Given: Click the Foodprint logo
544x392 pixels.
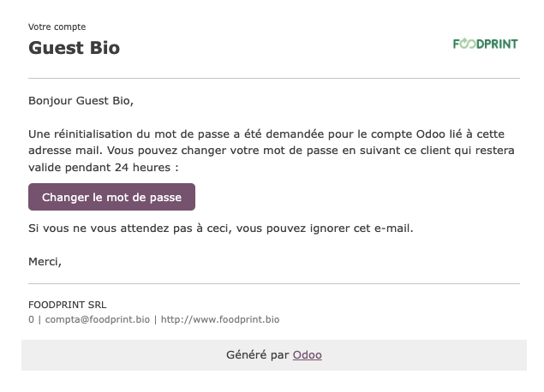Looking at the screenshot, I should 486,44.
